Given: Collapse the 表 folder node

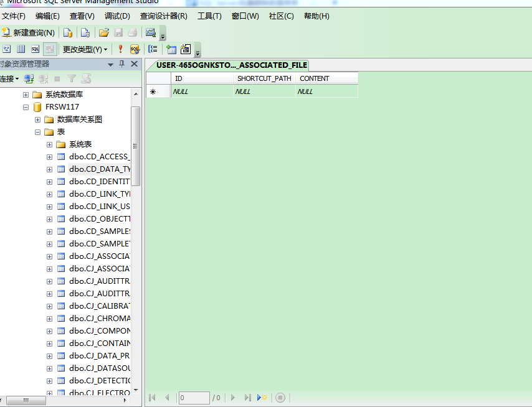Looking at the screenshot, I should pyautogui.click(x=37, y=132).
